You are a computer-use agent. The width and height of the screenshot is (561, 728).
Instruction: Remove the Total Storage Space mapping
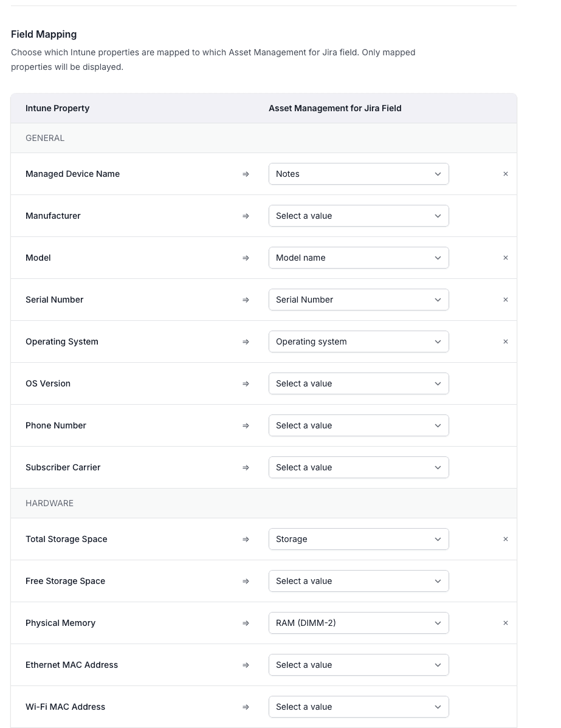click(x=506, y=539)
